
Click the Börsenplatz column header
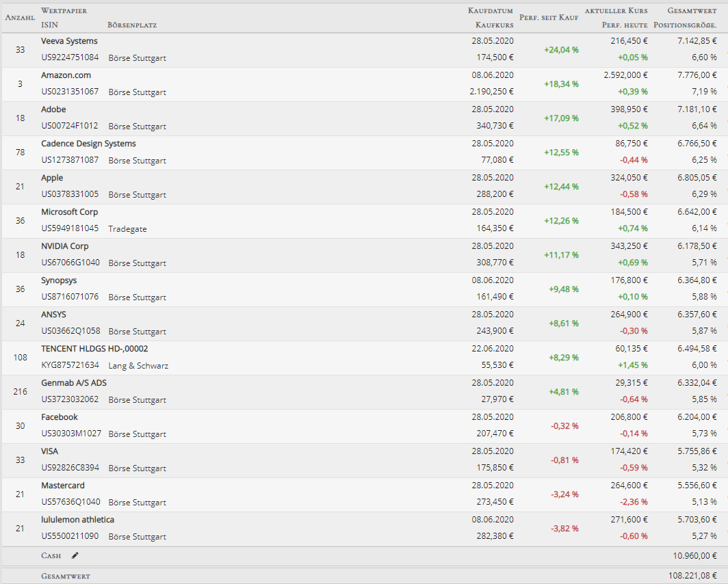click(x=132, y=25)
